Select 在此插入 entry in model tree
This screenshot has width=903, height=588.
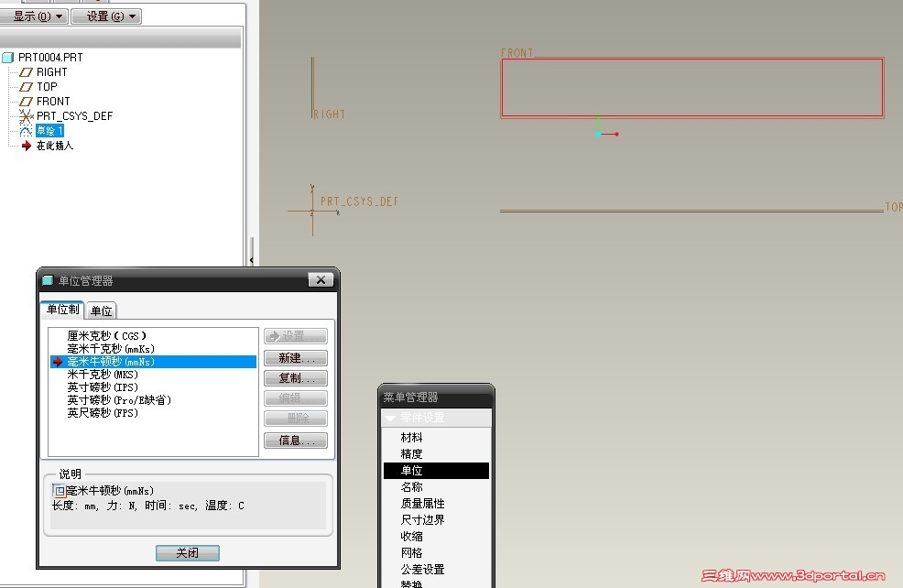pyautogui.click(x=55, y=146)
